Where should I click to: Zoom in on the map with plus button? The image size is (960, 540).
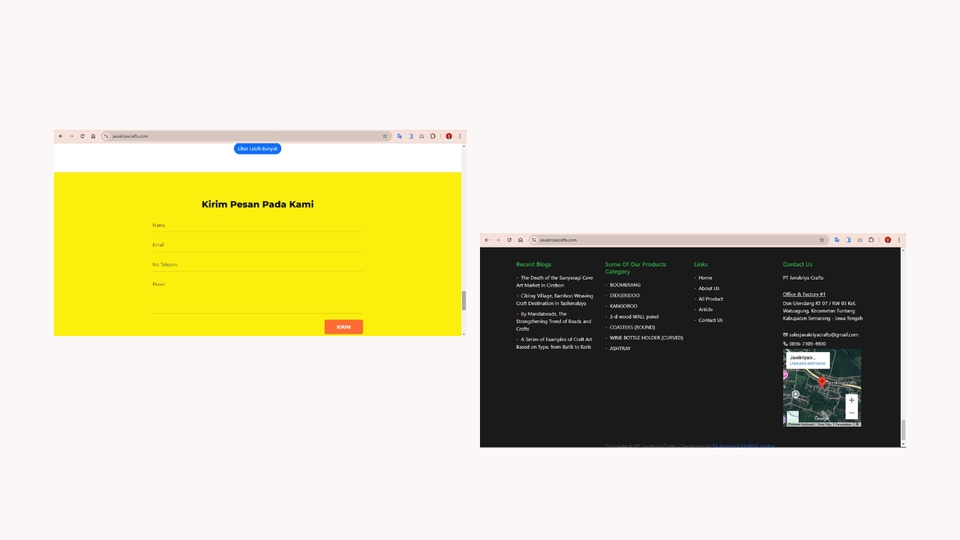tap(852, 400)
